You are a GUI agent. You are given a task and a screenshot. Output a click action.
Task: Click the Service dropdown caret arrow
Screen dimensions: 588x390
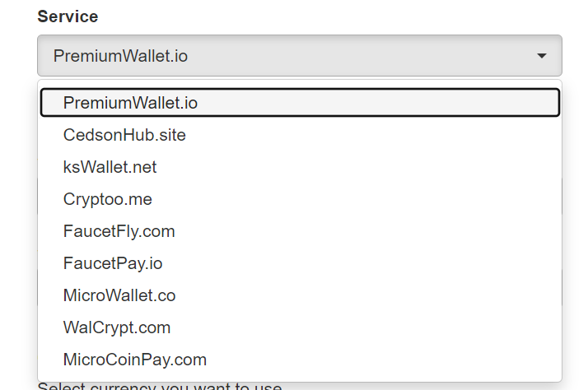tap(541, 56)
